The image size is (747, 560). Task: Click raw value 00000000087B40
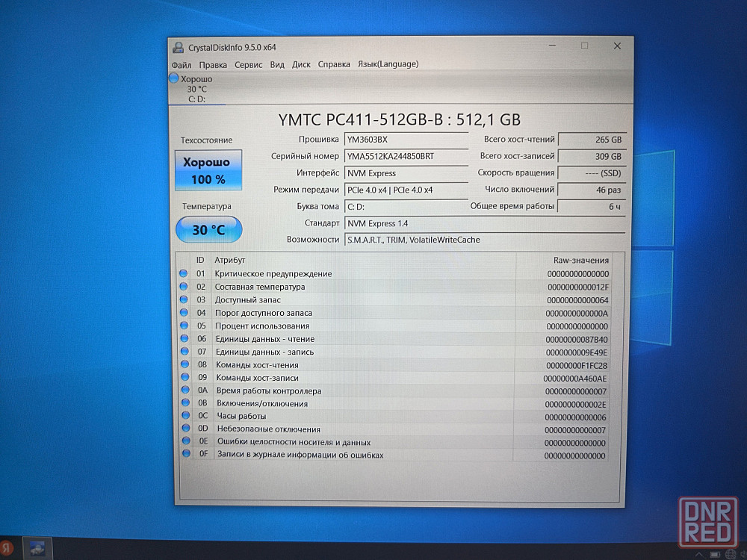pyautogui.click(x=577, y=340)
